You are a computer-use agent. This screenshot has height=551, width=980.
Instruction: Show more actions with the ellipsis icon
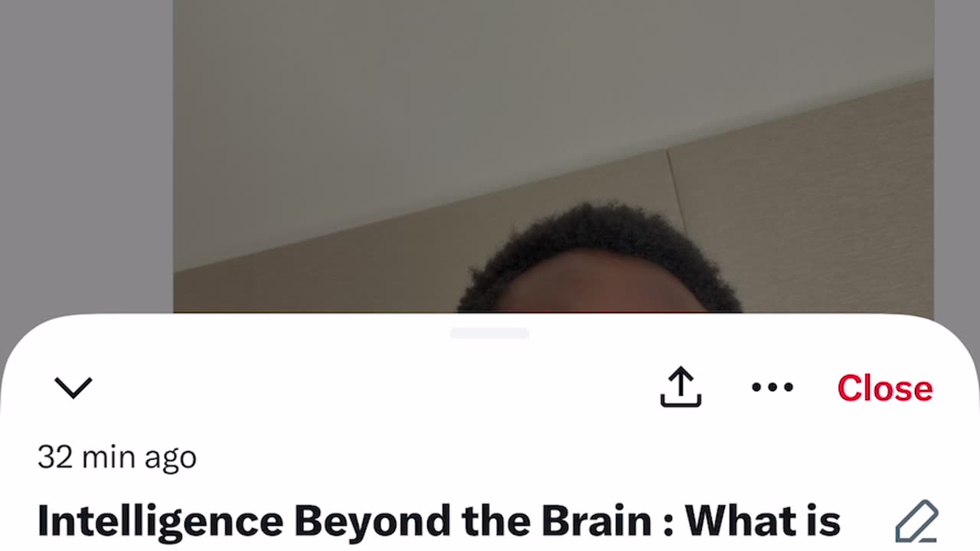click(772, 387)
